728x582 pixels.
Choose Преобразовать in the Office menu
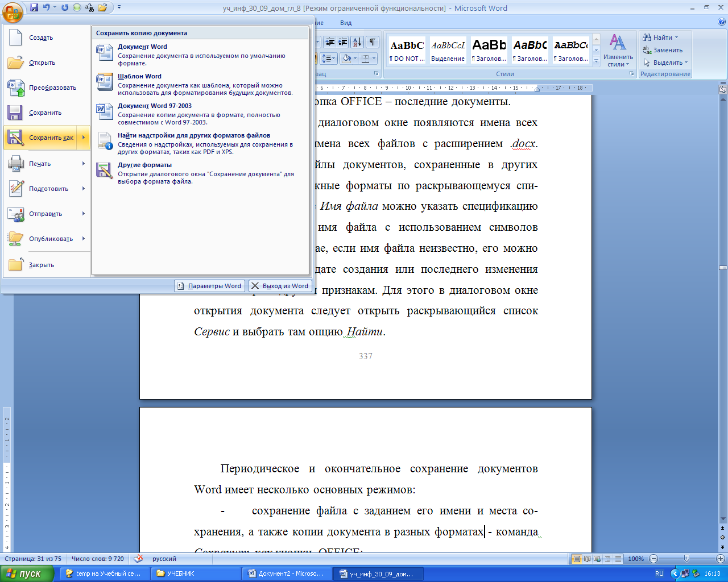coord(47,88)
